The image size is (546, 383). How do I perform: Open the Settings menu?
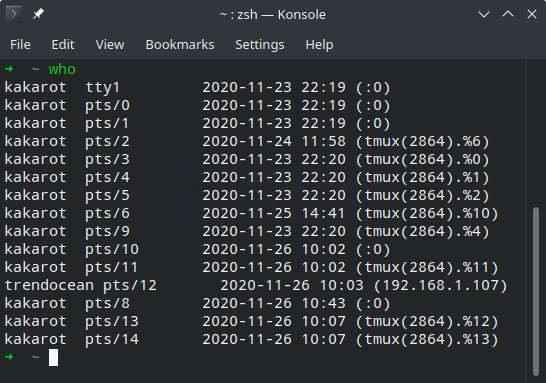pos(260,45)
